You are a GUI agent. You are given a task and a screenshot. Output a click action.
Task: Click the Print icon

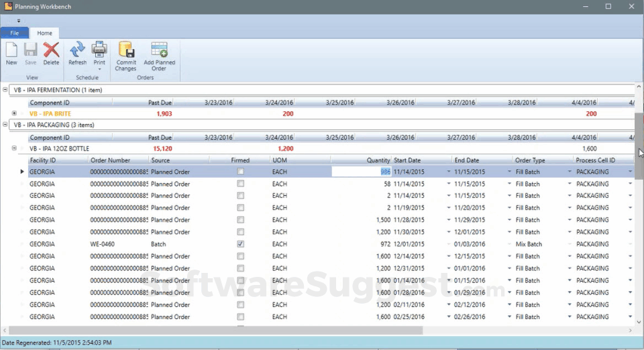(x=99, y=52)
